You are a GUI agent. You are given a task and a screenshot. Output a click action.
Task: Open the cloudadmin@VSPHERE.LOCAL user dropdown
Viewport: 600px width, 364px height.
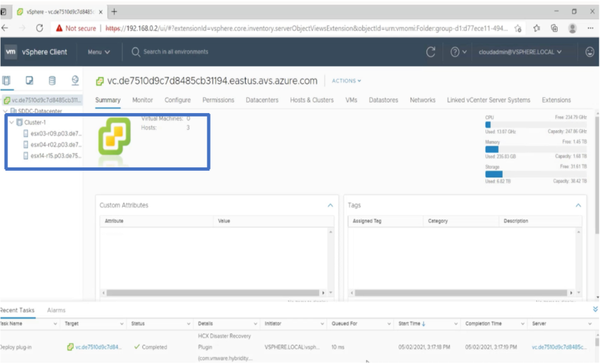[x=520, y=52]
